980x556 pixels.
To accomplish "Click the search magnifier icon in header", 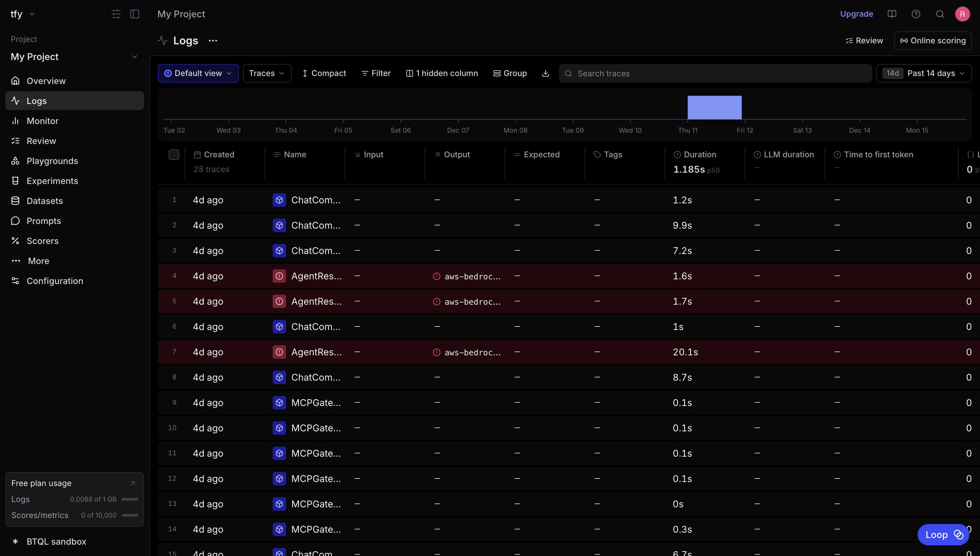I will [x=940, y=14].
